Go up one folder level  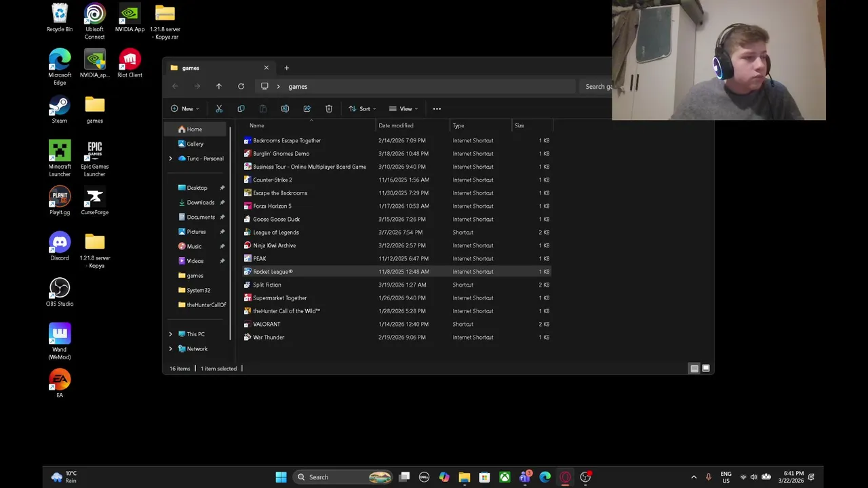(x=218, y=86)
